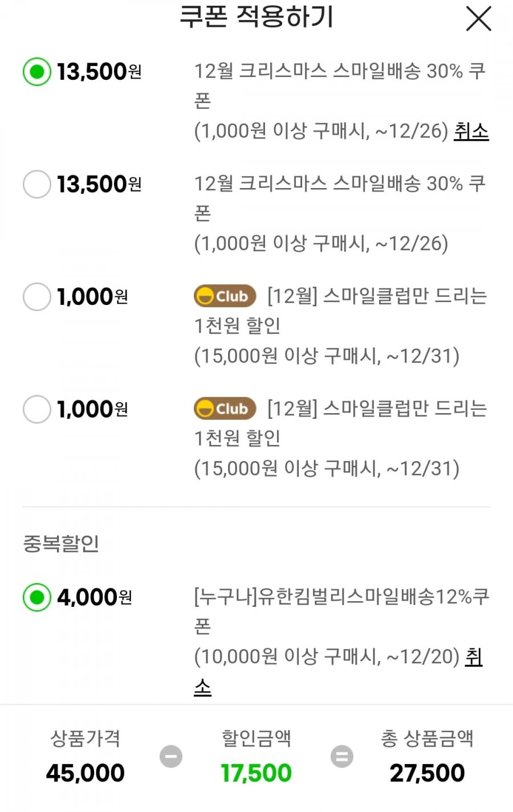Click the equals icon before 총 상품금액
Screen dimensions: 513x812
pos(342,757)
